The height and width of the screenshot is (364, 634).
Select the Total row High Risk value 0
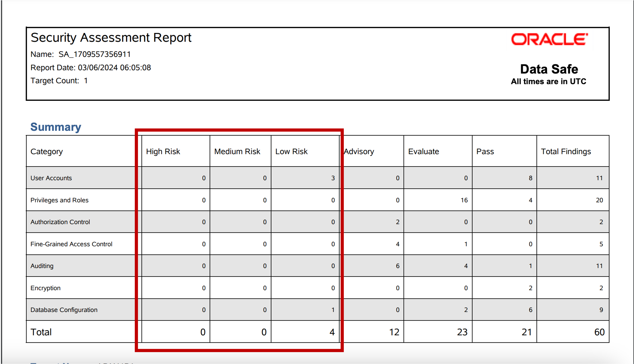[x=203, y=332]
